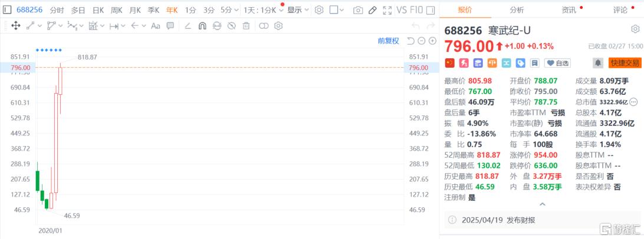Select the 月K monthly candlestick period
This screenshot has width=644, height=239.
point(134,10)
